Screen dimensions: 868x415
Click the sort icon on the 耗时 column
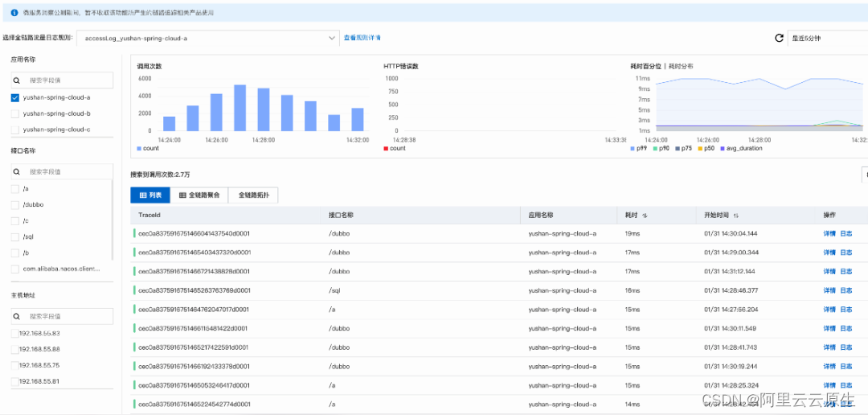point(645,216)
